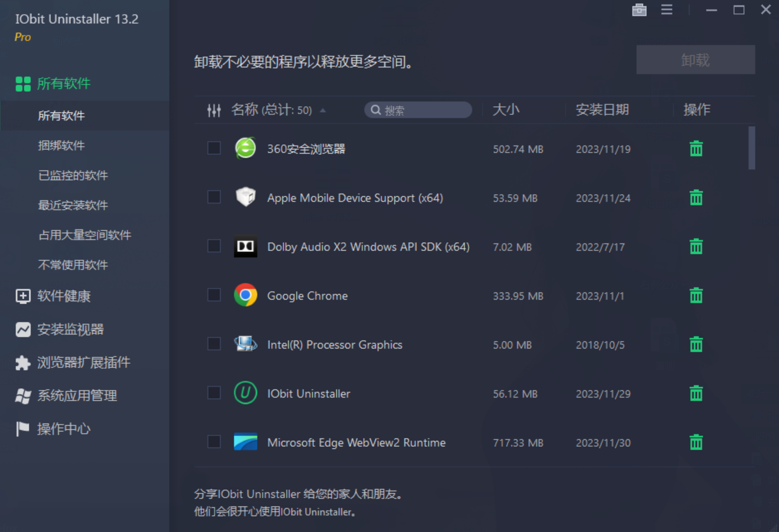
Task: Select the Google Chrome name text
Action: 307,296
